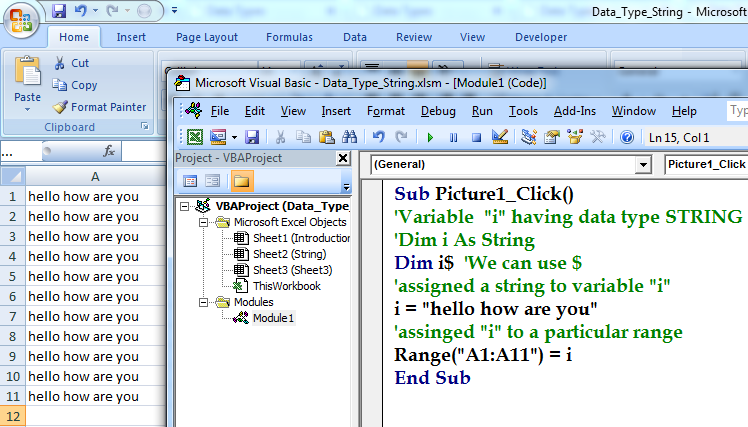Open the Format menu in VBA editor

click(385, 111)
